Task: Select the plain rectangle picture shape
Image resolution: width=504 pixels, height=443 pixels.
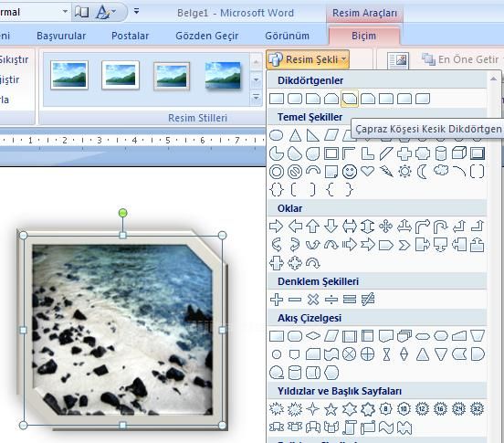Action: [277, 99]
